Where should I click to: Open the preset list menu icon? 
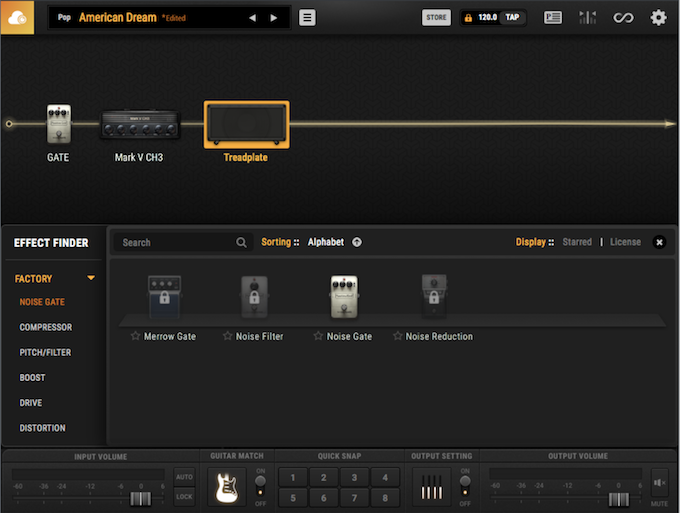(x=307, y=18)
